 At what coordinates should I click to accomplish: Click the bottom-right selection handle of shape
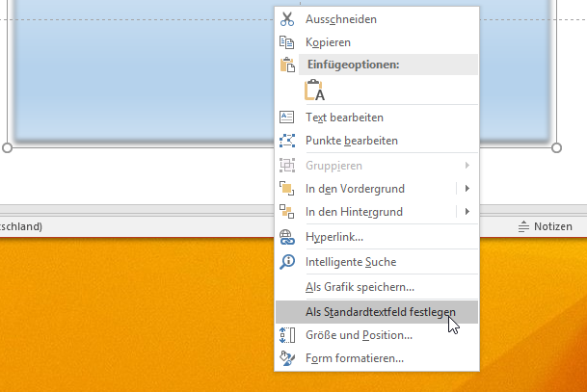(x=557, y=148)
